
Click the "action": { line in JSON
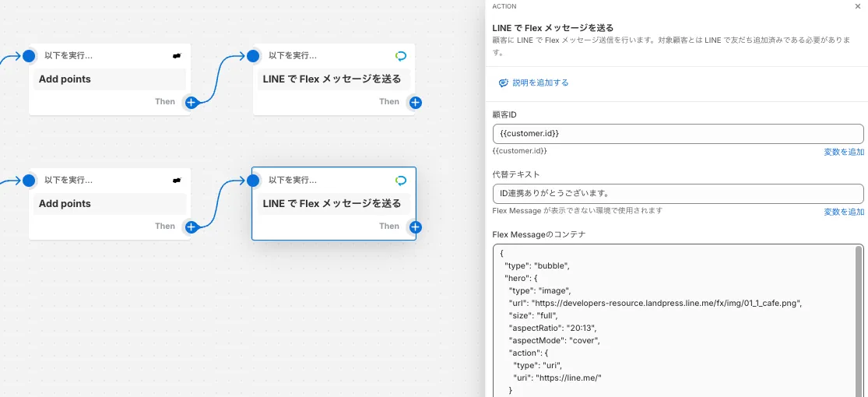point(529,354)
